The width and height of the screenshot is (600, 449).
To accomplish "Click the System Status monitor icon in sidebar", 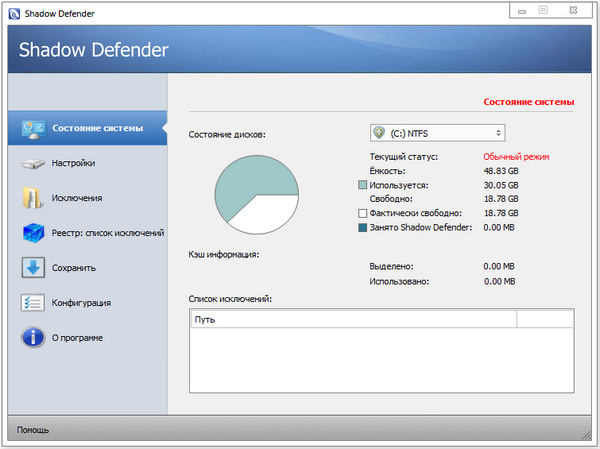I will click(32, 128).
